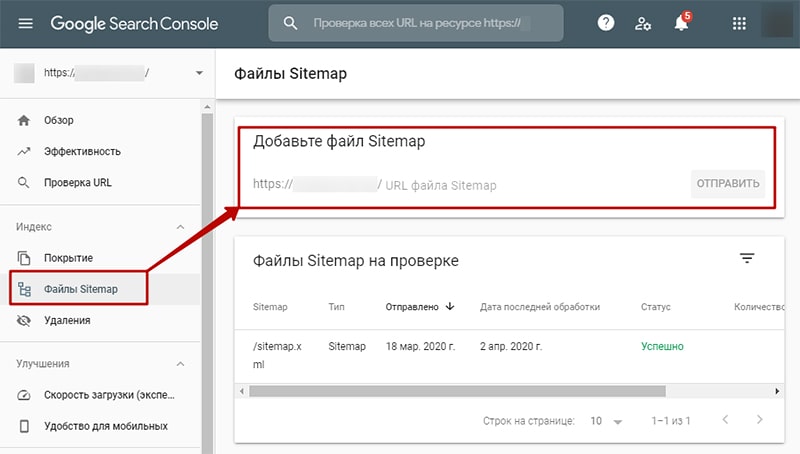Sort by Отправлено column
This screenshot has height=454, width=800.
click(x=412, y=307)
